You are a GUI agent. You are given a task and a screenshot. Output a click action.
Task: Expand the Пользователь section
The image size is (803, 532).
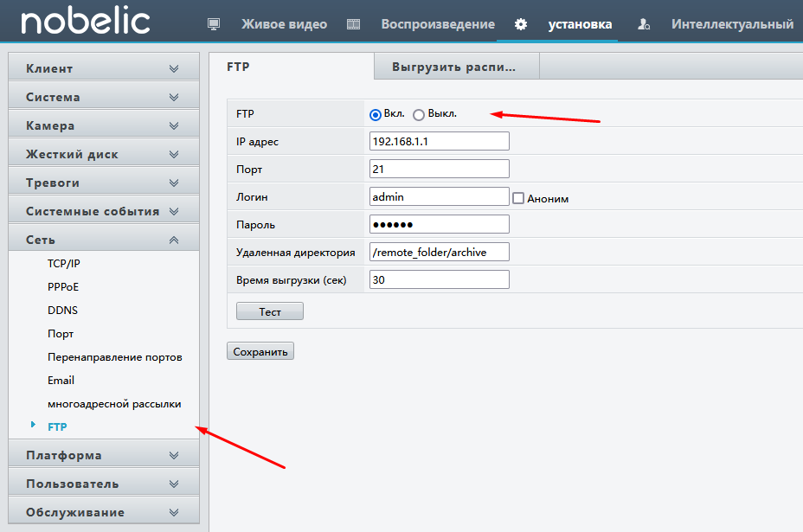coord(104,484)
